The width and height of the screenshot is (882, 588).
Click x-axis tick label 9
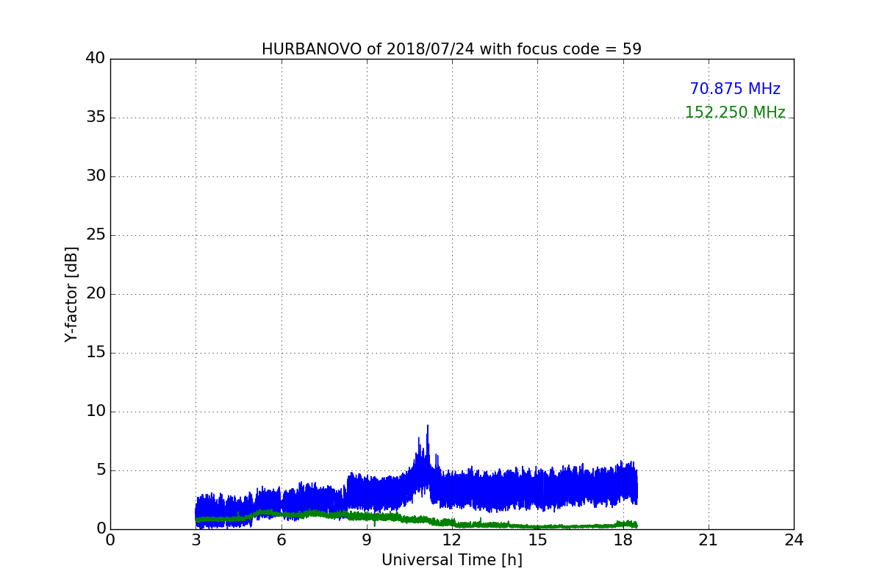pos(367,540)
